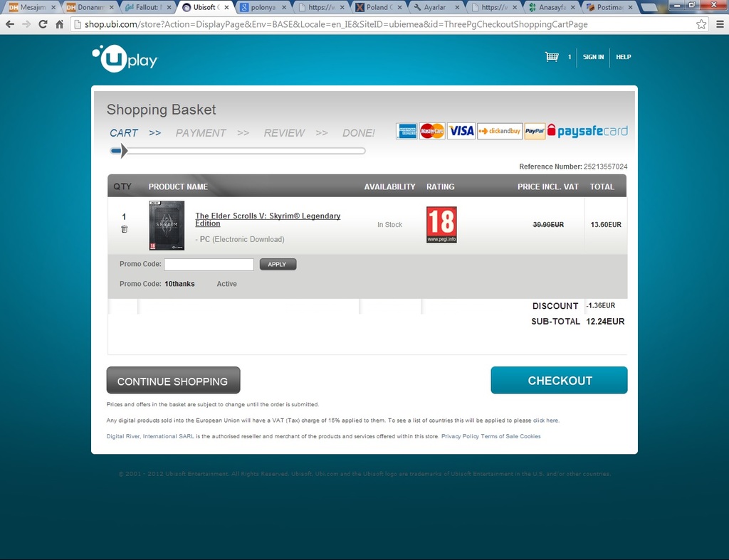
Task: Open the Cookies link
Action: pyautogui.click(x=530, y=436)
